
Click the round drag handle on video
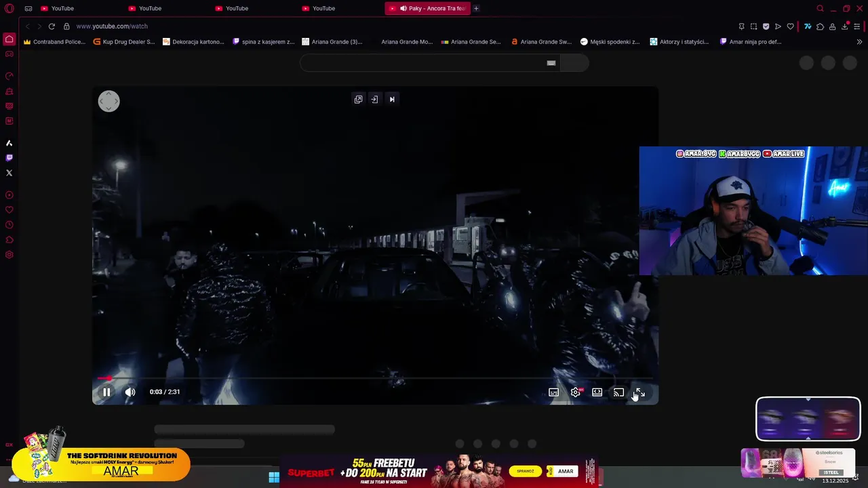click(x=108, y=102)
